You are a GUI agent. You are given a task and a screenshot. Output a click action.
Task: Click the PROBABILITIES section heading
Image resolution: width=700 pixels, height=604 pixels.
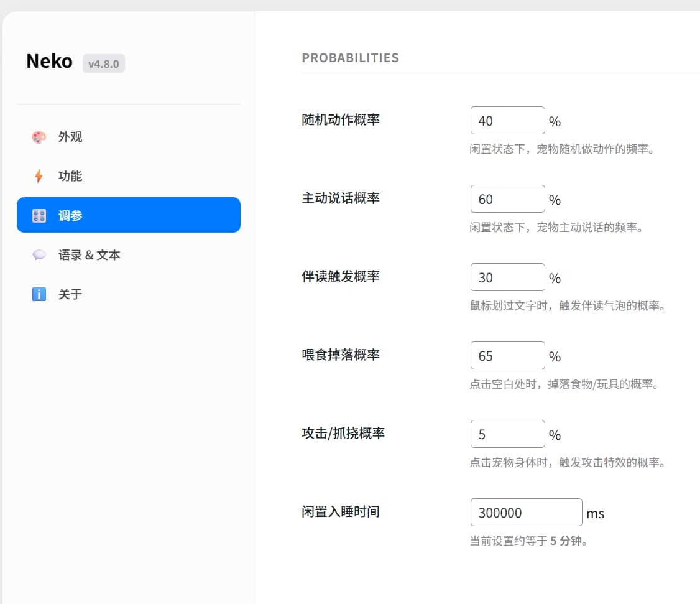click(x=350, y=58)
